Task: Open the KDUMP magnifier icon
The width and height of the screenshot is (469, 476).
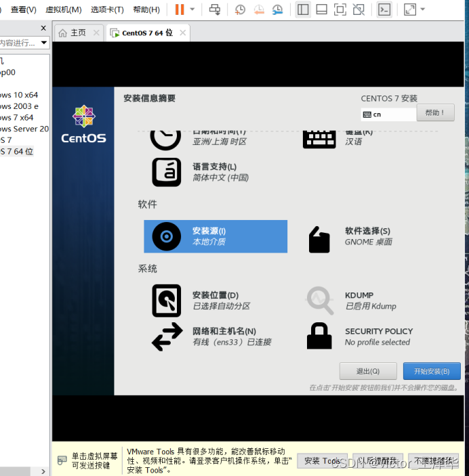Action: coord(320,301)
